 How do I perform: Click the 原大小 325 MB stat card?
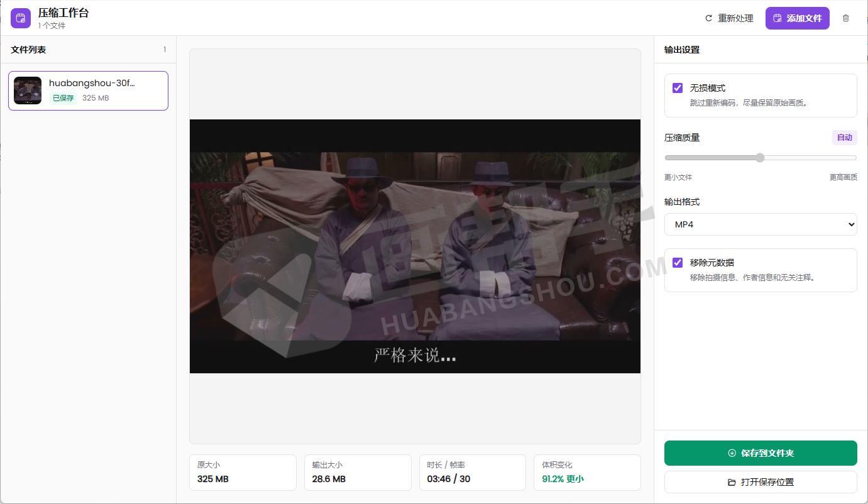tap(243, 473)
